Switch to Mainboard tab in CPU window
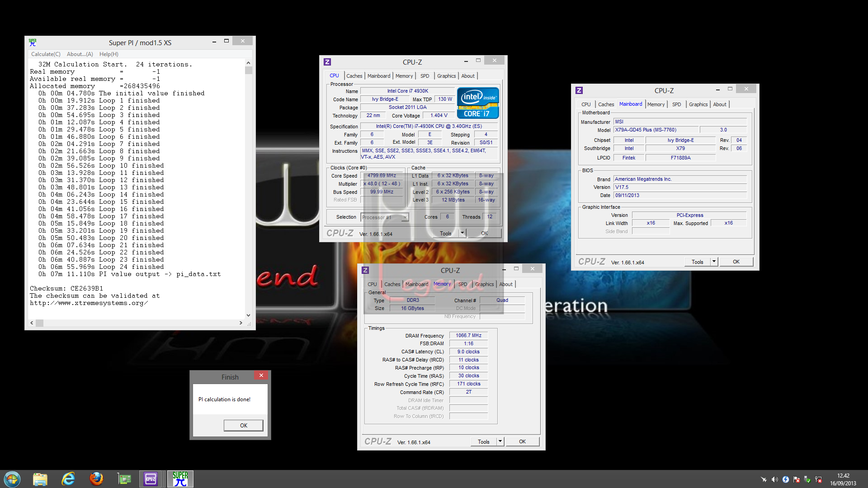The width and height of the screenshot is (868, 488). [x=379, y=76]
